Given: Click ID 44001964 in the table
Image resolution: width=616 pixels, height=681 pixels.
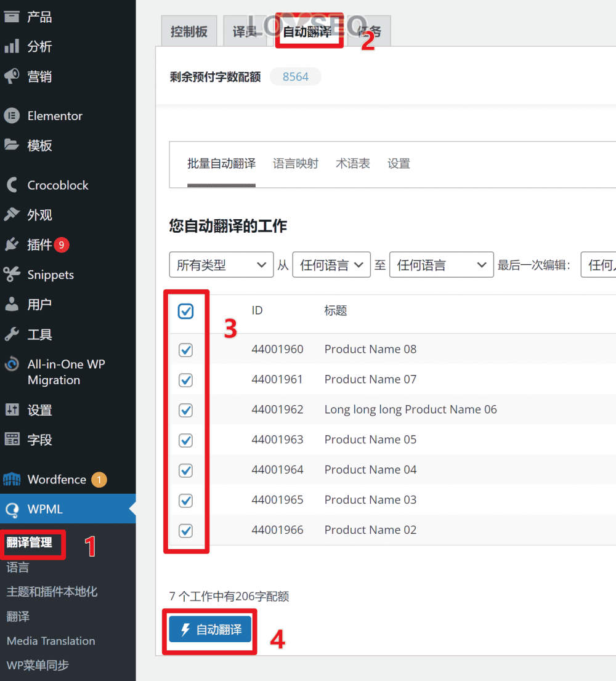Looking at the screenshot, I should tap(277, 469).
